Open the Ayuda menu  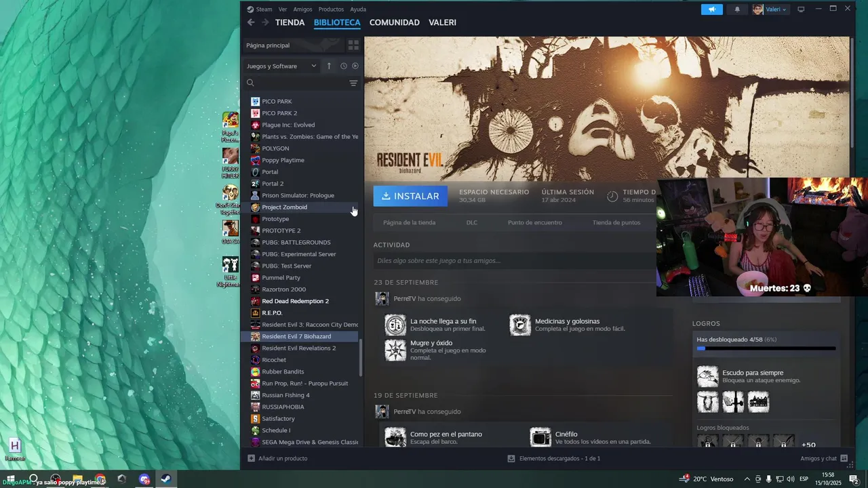358,9
